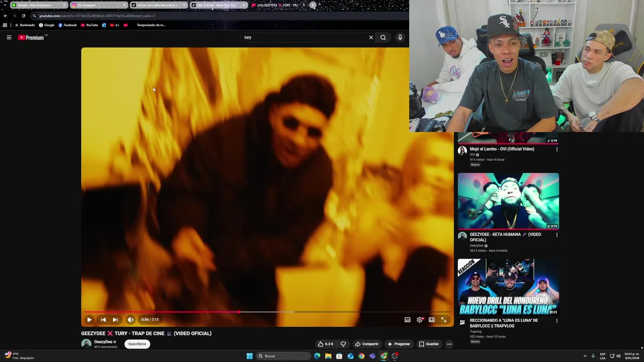
Task: Start voice search with microphone icon
Action: pyautogui.click(x=400, y=37)
